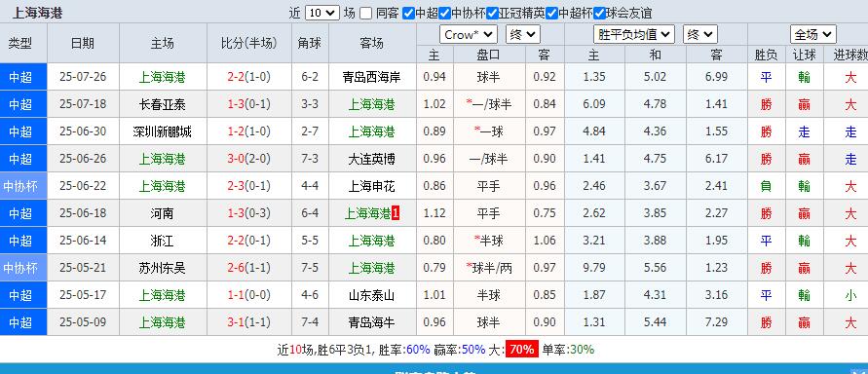Click the 类型 column header
Image resolution: width=868 pixels, height=374 pixels.
pyautogui.click(x=20, y=43)
